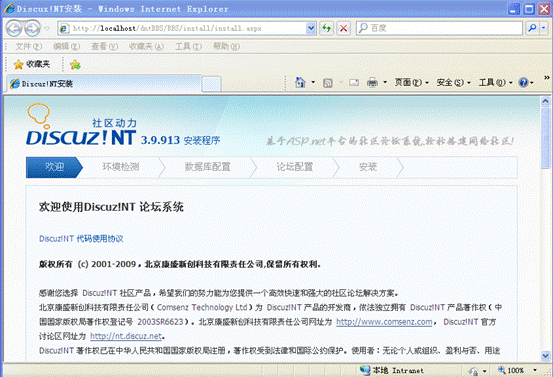
Task: Click the 欢迎使用Discuz!NT 论坛系统 heading
Action: point(111,207)
